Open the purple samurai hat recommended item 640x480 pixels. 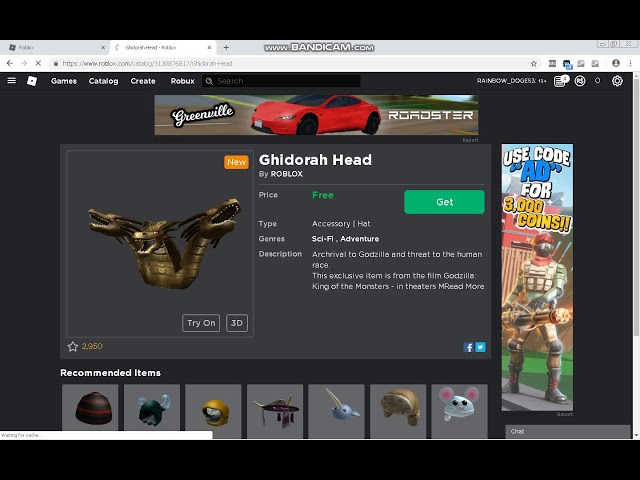[x=275, y=409]
